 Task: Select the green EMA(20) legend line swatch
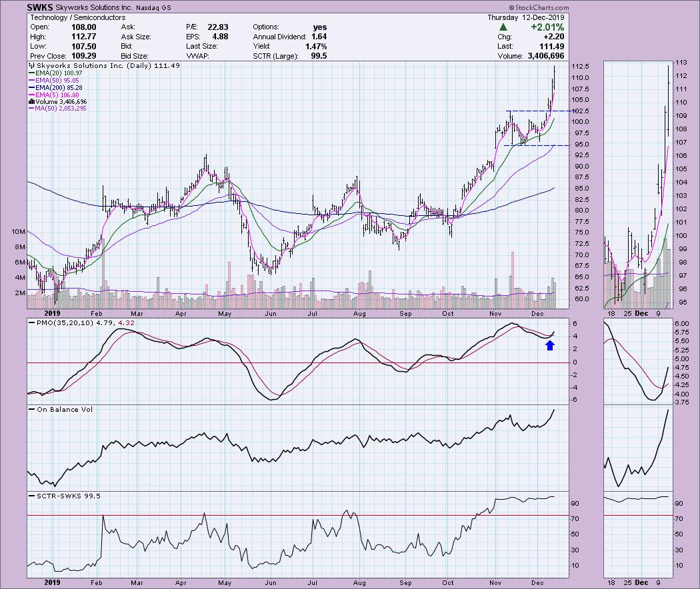(x=32, y=73)
